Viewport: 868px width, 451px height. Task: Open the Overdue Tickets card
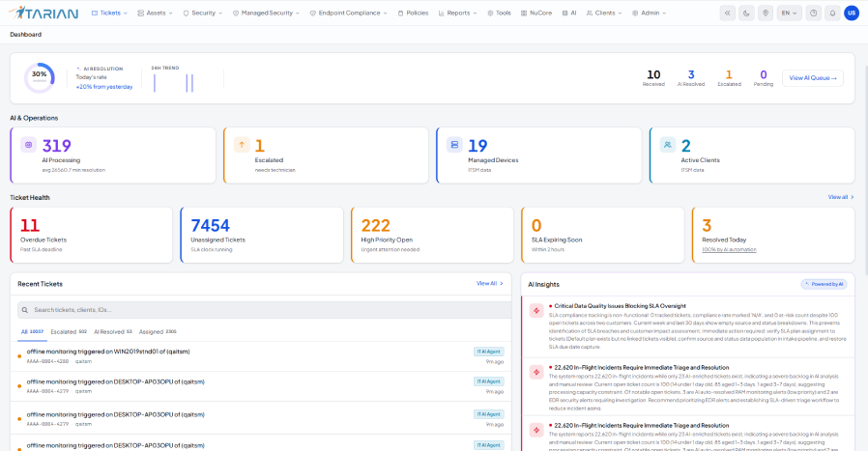click(91, 236)
